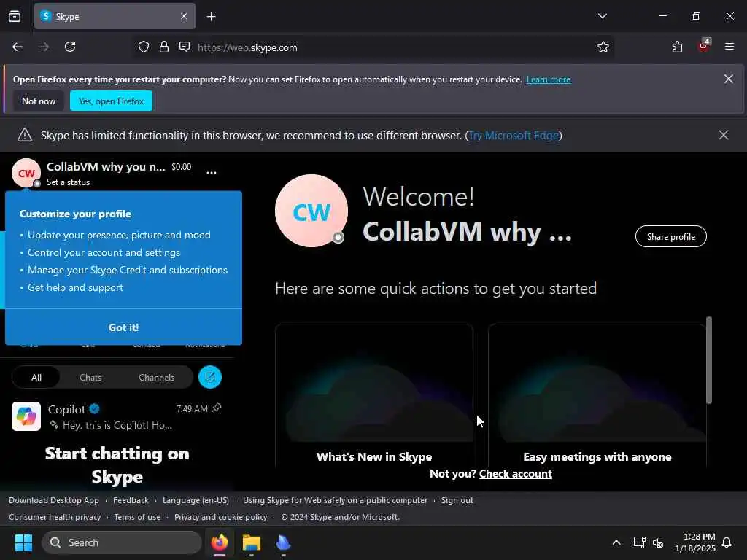Viewport: 747px width, 560px height.
Task: Open the Terms of use link
Action: (x=137, y=517)
